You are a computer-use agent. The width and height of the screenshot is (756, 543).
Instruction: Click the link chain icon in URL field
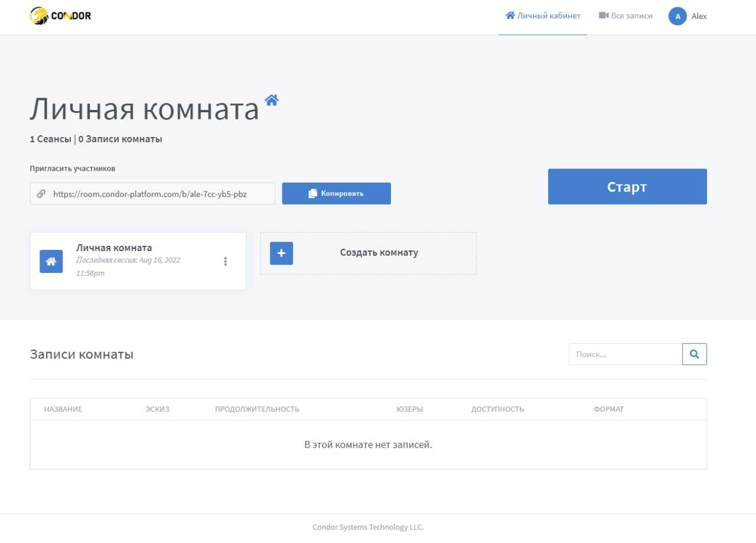point(41,193)
